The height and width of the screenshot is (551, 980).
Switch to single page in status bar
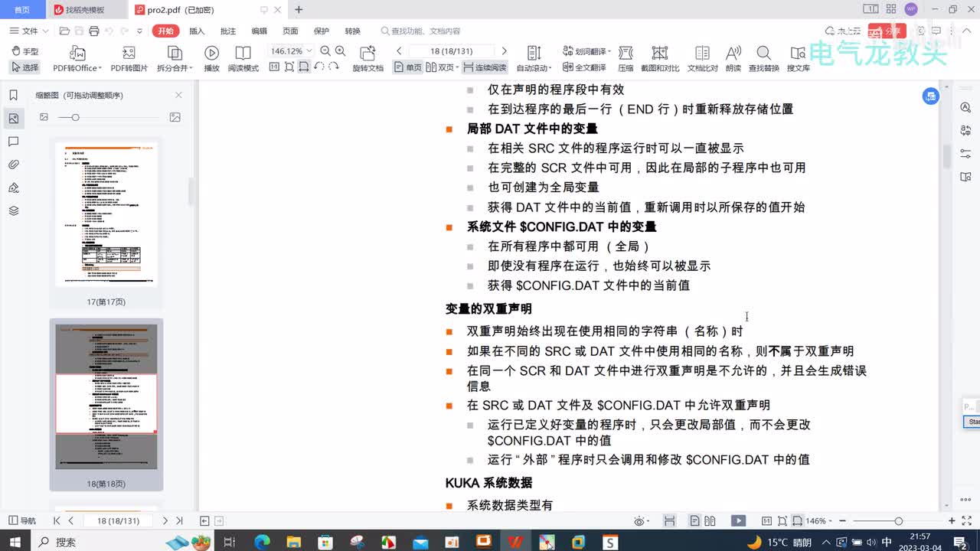coord(694,520)
